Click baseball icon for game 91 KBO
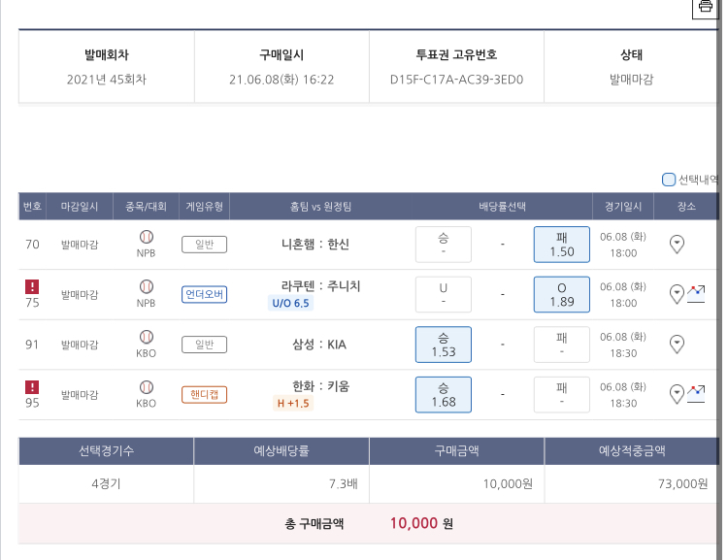728x560 pixels. click(147, 337)
